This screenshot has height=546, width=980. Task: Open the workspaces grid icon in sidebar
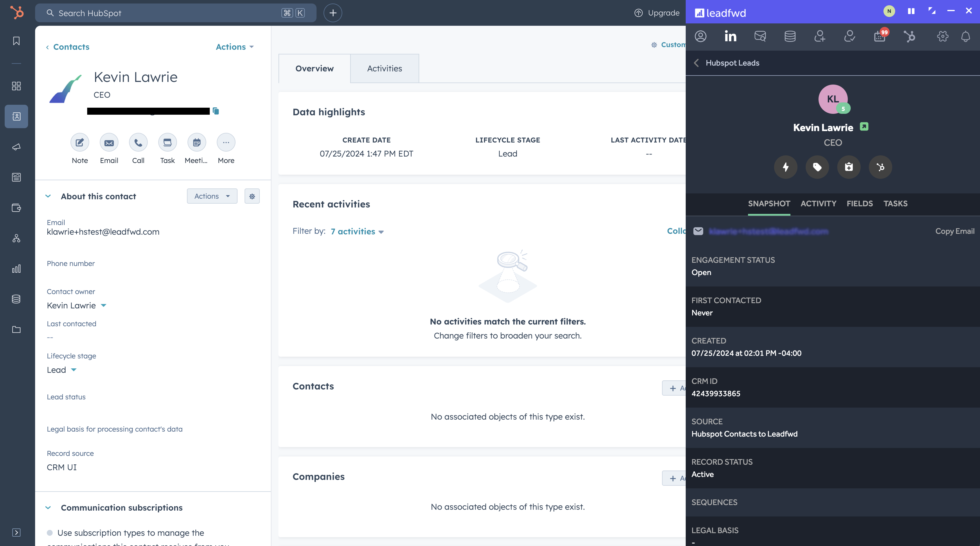tap(16, 86)
